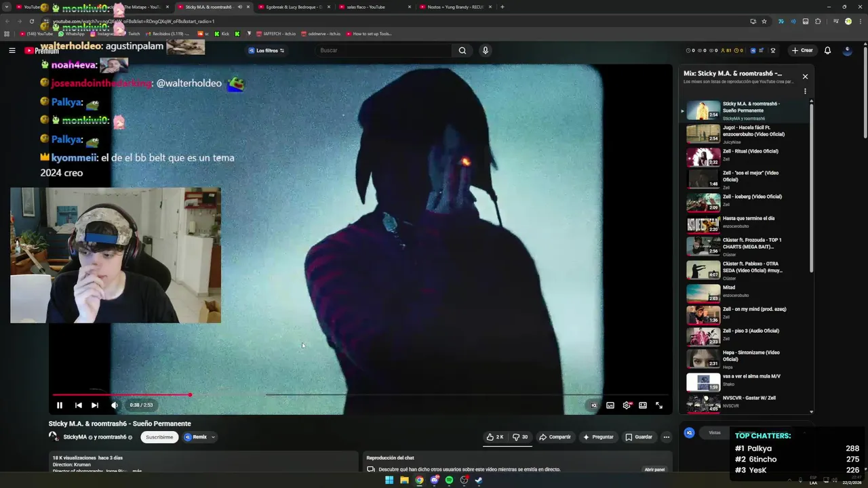Open File Explorer from the taskbar
The width and height of the screenshot is (868, 488).
404,480
